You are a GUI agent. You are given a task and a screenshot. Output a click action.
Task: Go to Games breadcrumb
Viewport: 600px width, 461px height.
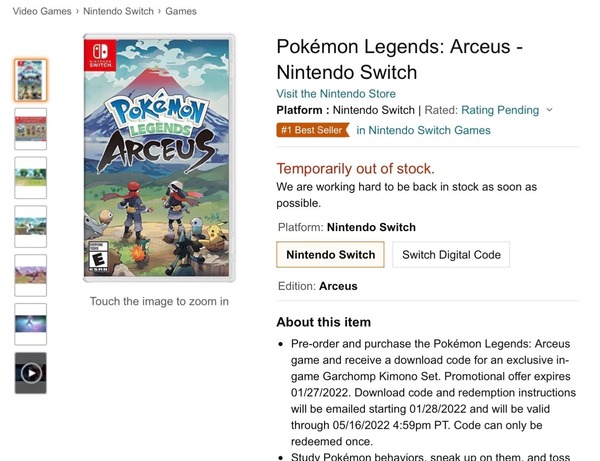181,12
